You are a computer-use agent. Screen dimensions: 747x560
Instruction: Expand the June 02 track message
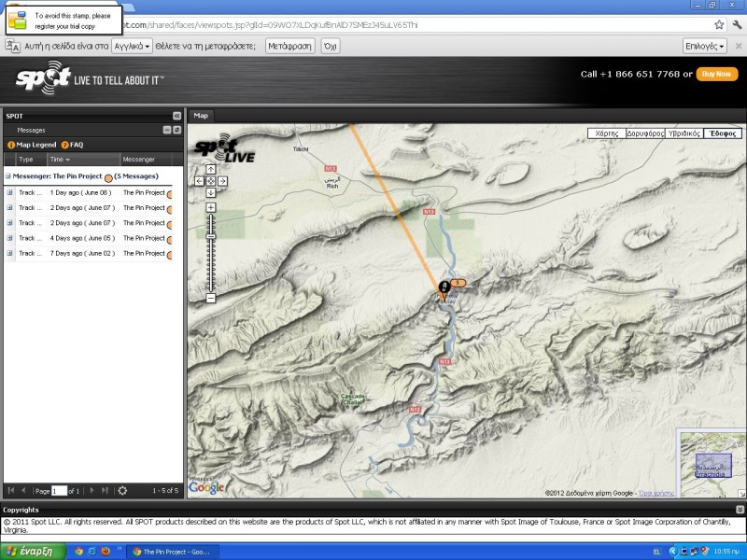pos(9,253)
